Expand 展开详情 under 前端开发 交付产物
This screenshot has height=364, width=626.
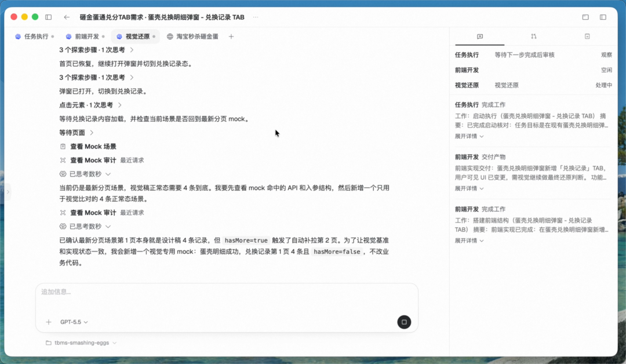click(469, 188)
